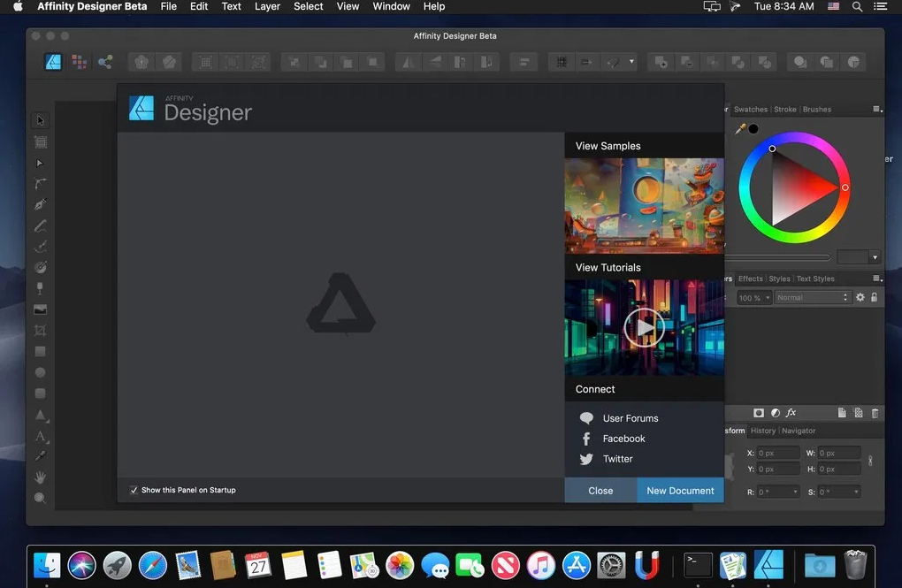
Task: Select the Move tool
Action: point(40,119)
